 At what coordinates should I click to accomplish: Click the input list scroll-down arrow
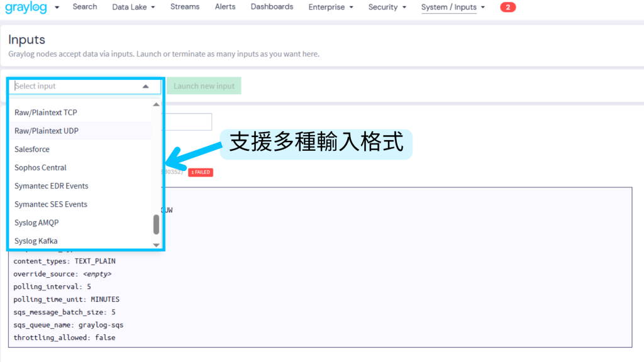tap(156, 245)
